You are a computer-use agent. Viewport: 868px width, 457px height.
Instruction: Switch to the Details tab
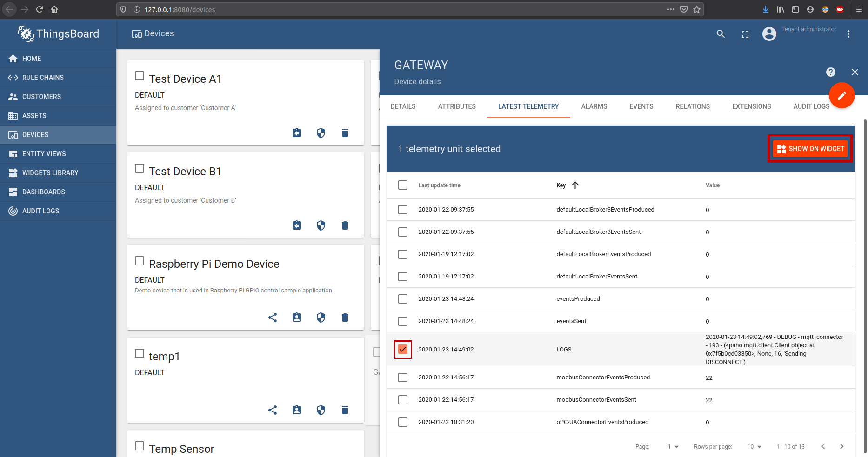[x=403, y=106]
